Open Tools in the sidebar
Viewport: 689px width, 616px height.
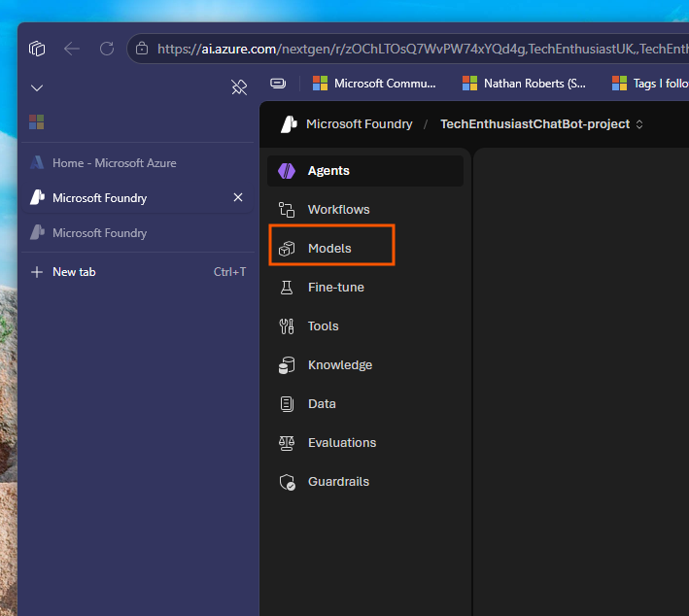[x=365, y=326]
